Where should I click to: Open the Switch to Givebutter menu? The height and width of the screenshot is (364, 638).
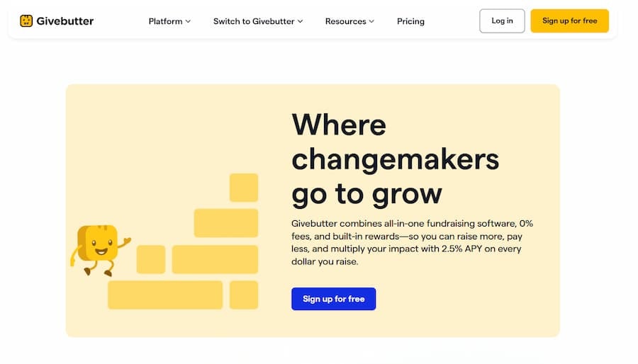coord(254,21)
